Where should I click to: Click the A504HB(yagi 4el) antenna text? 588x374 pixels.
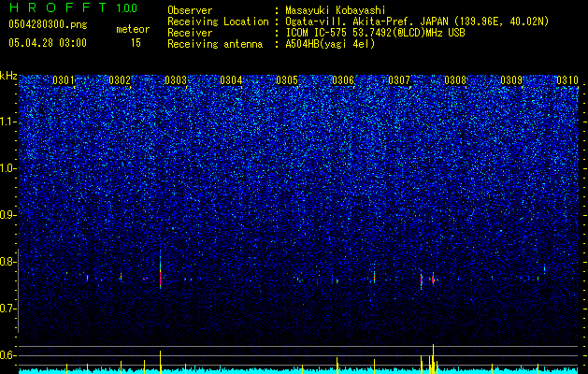click(330, 44)
